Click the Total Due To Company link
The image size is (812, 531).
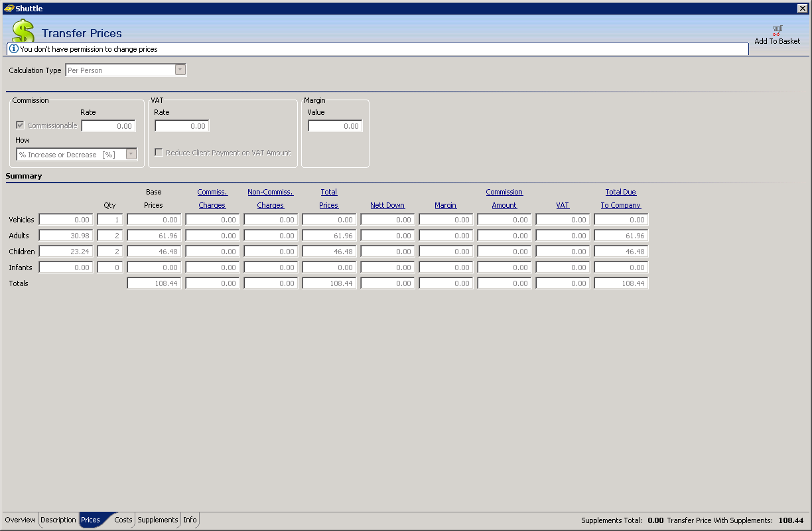pos(621,199)
